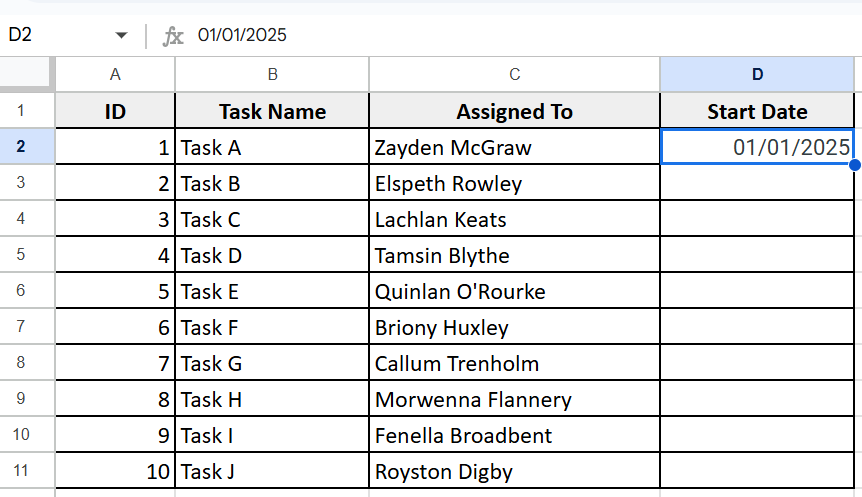Click the blue fill handle on cell D2
862x497 pixels.
click(855, 164)
